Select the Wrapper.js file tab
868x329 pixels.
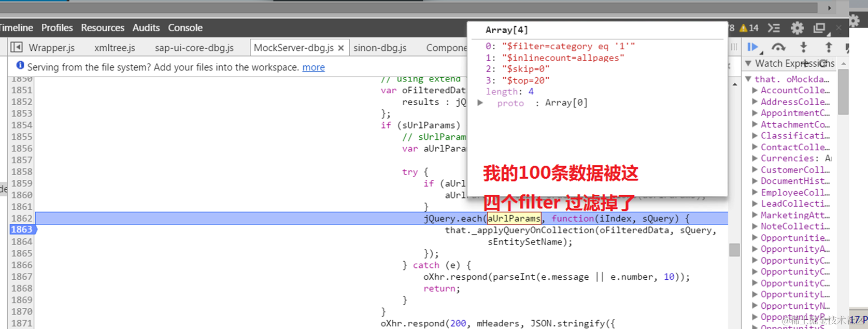point(52,48)
